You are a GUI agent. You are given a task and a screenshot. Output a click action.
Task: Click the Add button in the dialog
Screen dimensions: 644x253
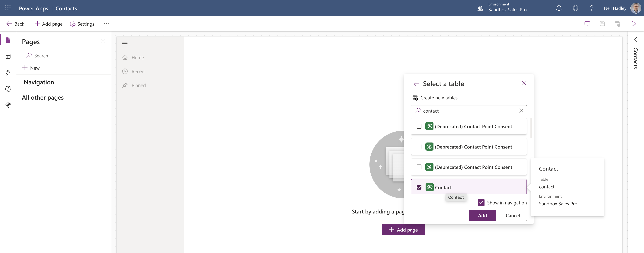click(482, 215)
